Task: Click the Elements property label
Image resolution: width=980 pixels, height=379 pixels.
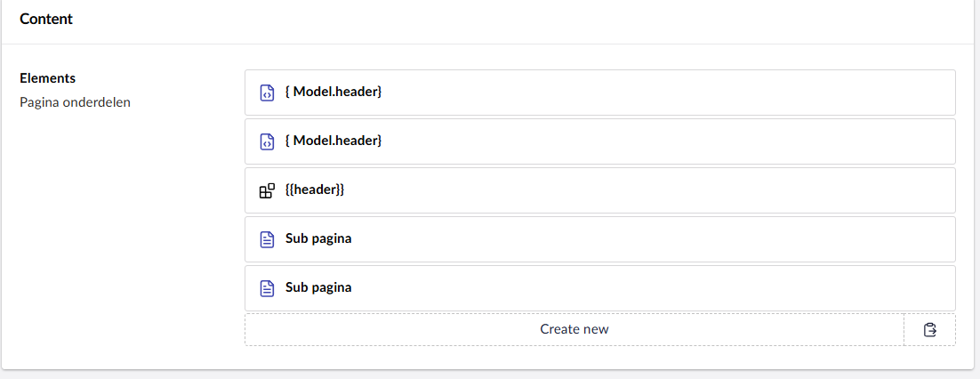Action: (47, 78)
